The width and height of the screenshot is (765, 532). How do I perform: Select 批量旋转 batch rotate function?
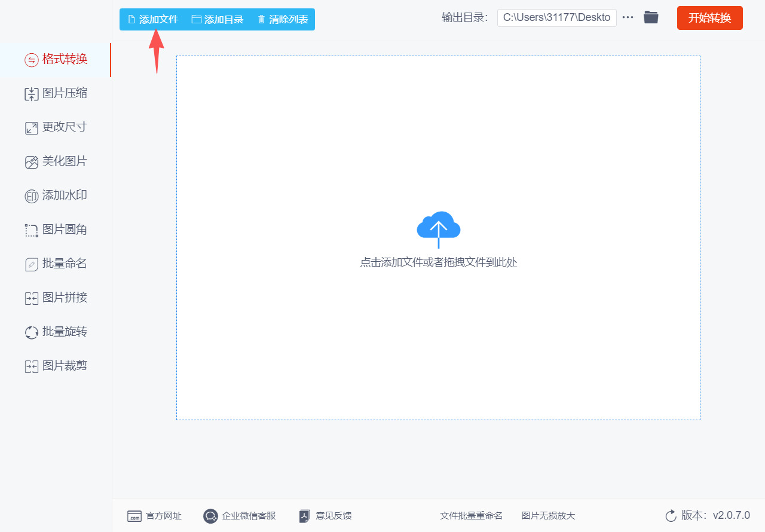56,332
